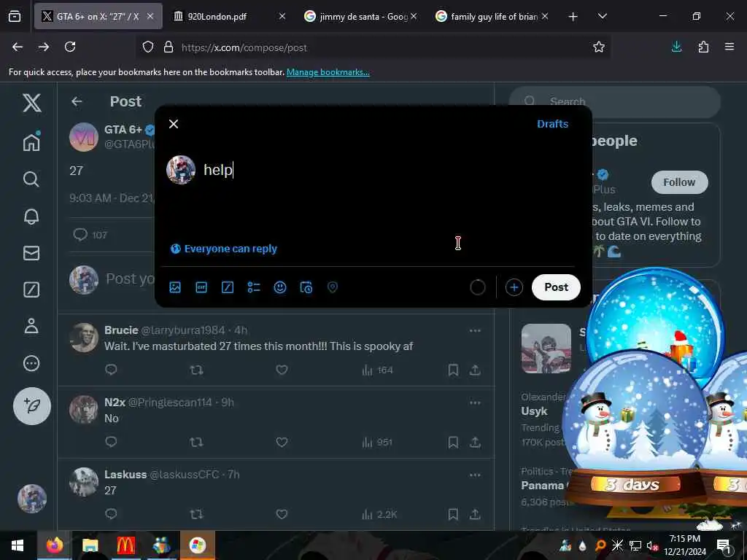This screenshot has width=747, height=560.
Task: Add another post to the thread
Action: tap(514, 287)
